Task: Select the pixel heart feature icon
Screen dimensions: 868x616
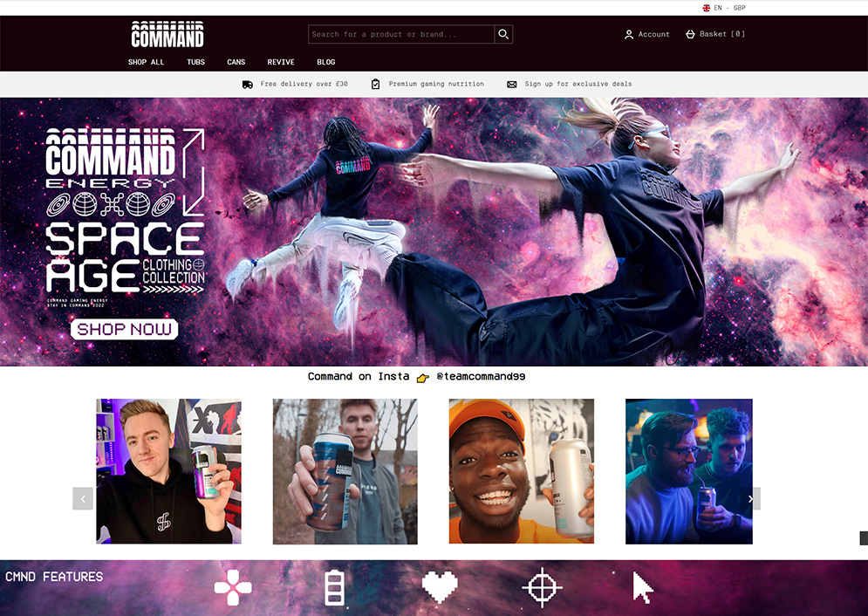Action: [x=439, y=587]
